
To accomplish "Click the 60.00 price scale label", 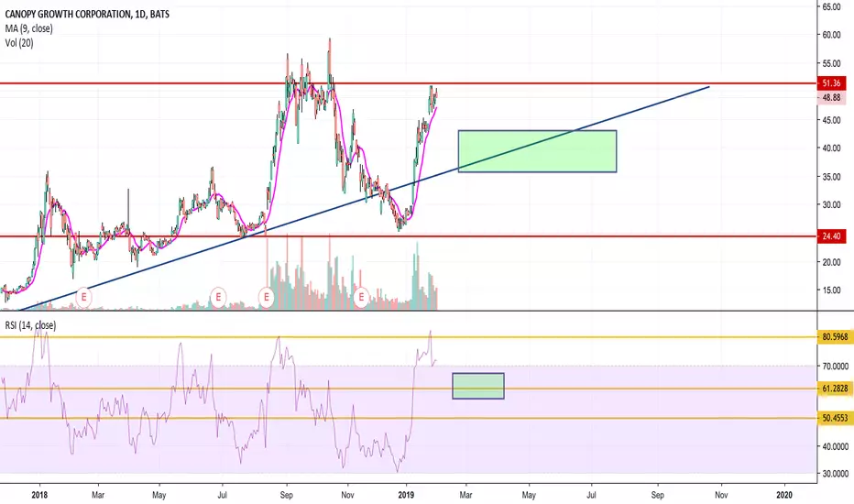I will (x=831, y=35).
